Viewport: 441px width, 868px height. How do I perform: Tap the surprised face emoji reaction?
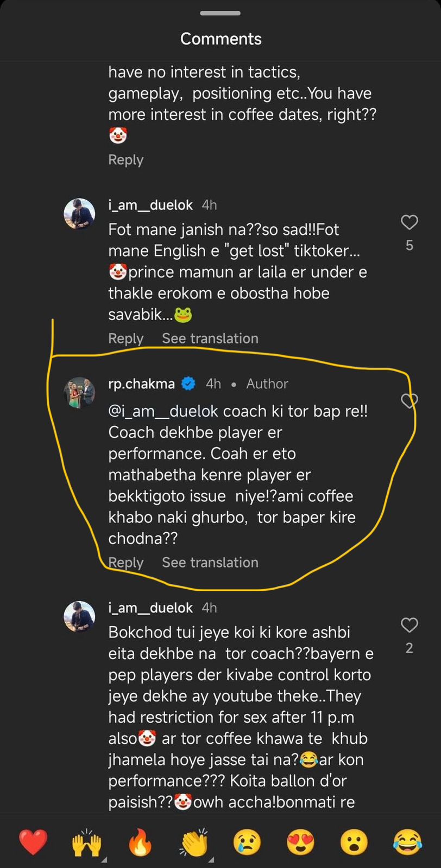tap(354, 843)
